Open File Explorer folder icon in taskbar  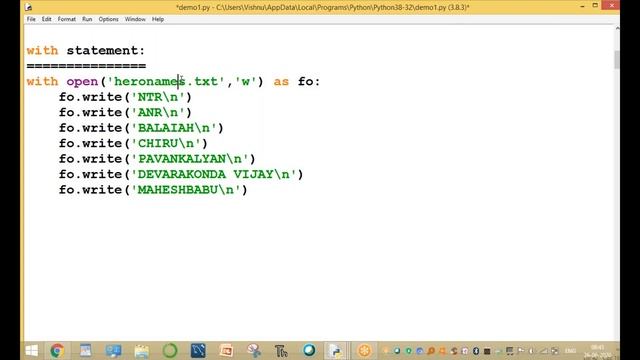[142, 351]
